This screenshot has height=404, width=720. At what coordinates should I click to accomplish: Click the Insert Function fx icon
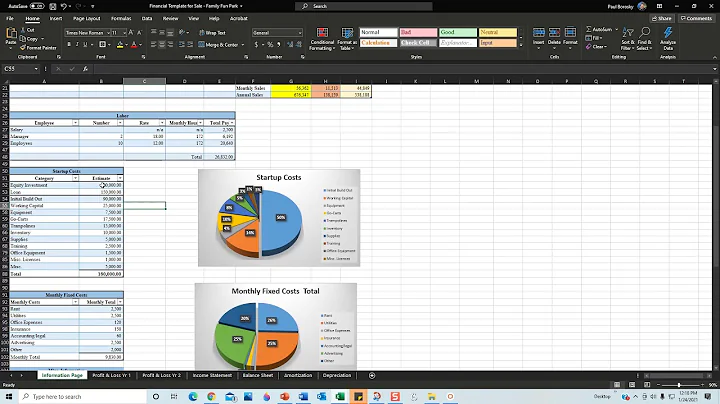tap(85, 69)
